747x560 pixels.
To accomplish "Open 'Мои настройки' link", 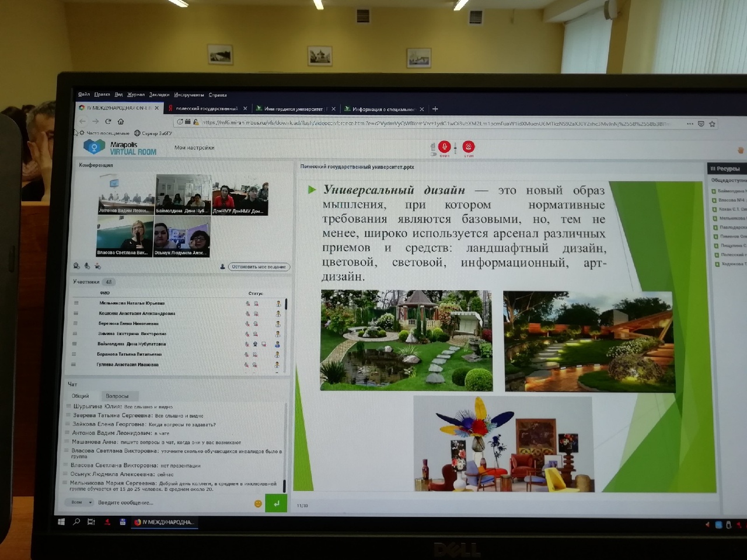I will pos(194,148).
